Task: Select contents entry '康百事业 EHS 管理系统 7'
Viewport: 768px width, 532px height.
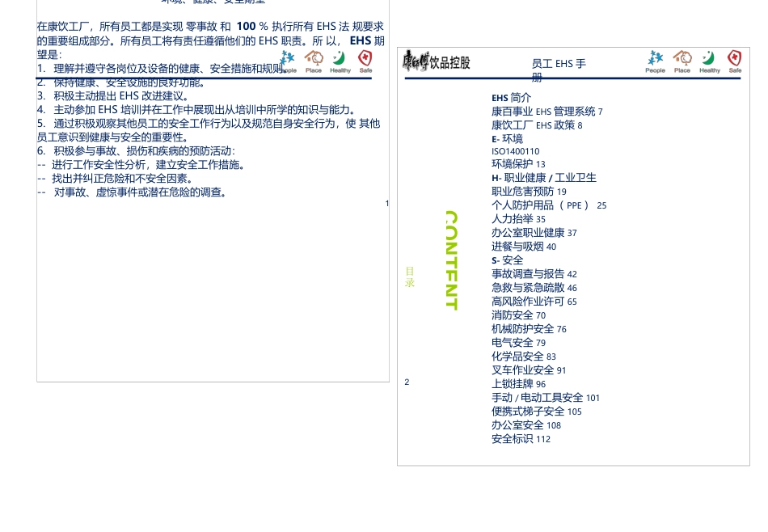Action: [547, 112]
